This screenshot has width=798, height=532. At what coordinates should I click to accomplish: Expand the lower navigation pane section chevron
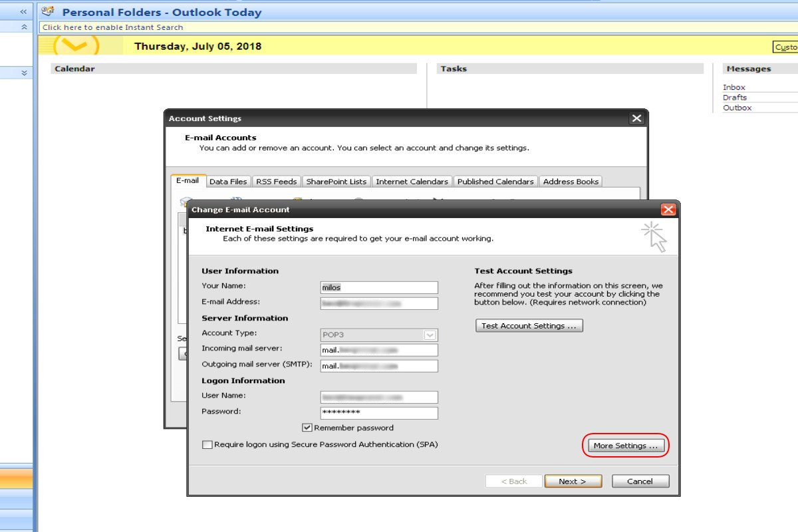25,73
